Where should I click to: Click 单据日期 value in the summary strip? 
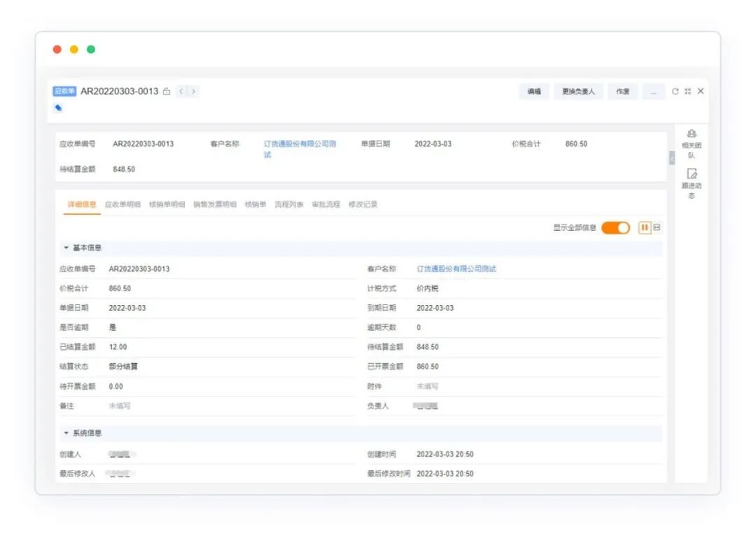pos(433,143)
